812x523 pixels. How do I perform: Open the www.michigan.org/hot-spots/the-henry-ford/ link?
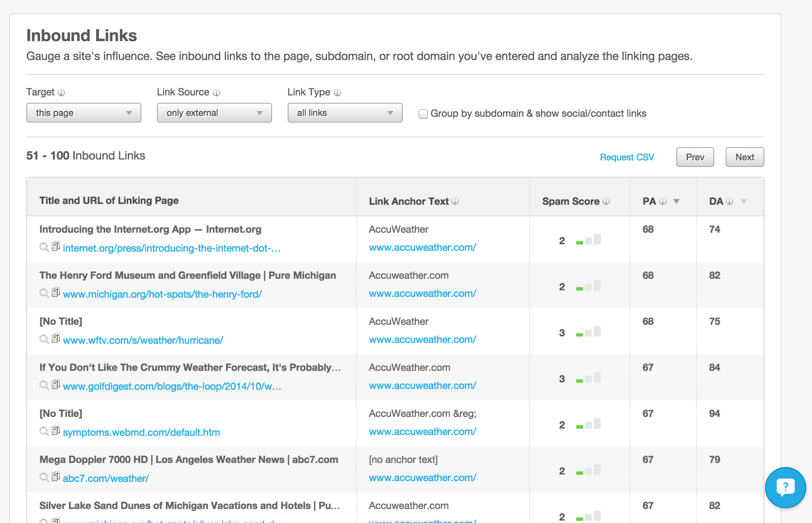(x=162, y=294)
